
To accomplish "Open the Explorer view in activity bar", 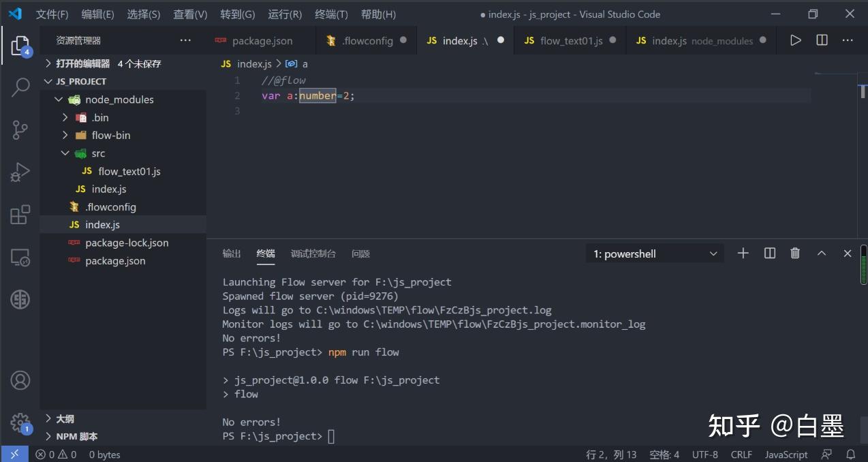I will point(20,46).
